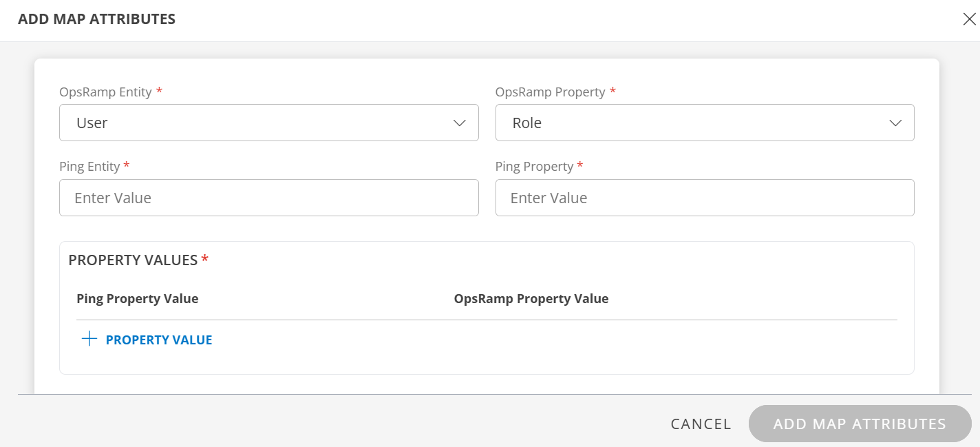Close the Add Map Attributes dialog
The height and width of the screenshot is (447, 980).
[x=969, y=19]
